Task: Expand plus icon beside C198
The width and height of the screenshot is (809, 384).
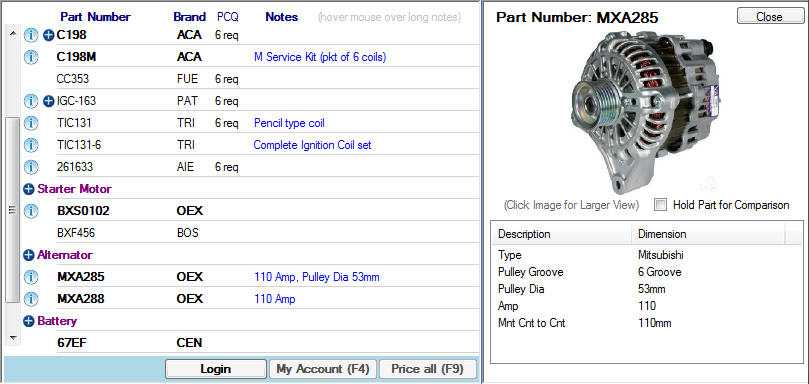Action: [x=48, y=36]
